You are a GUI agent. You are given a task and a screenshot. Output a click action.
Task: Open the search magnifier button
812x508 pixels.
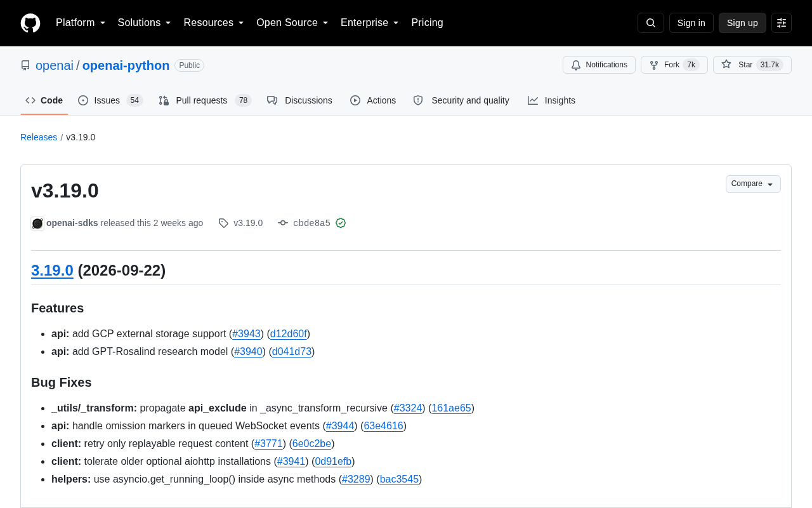click(651, 23)
